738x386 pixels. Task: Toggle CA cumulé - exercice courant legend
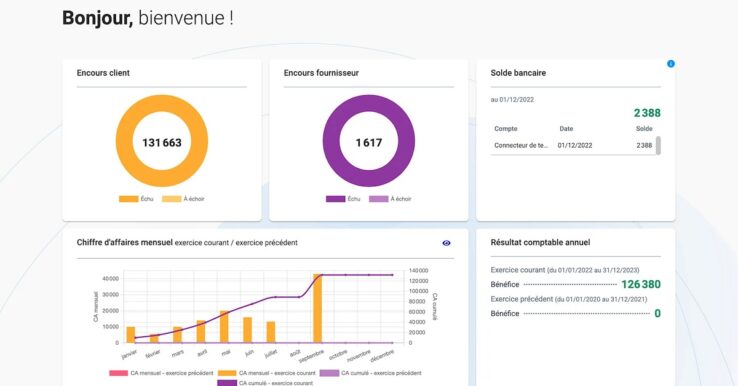point(265,383)
